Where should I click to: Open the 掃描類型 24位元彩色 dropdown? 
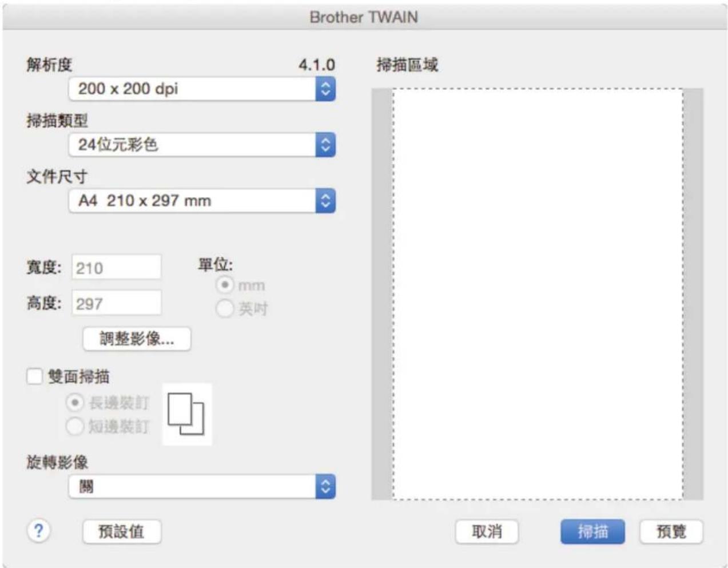tap(202, 145)
